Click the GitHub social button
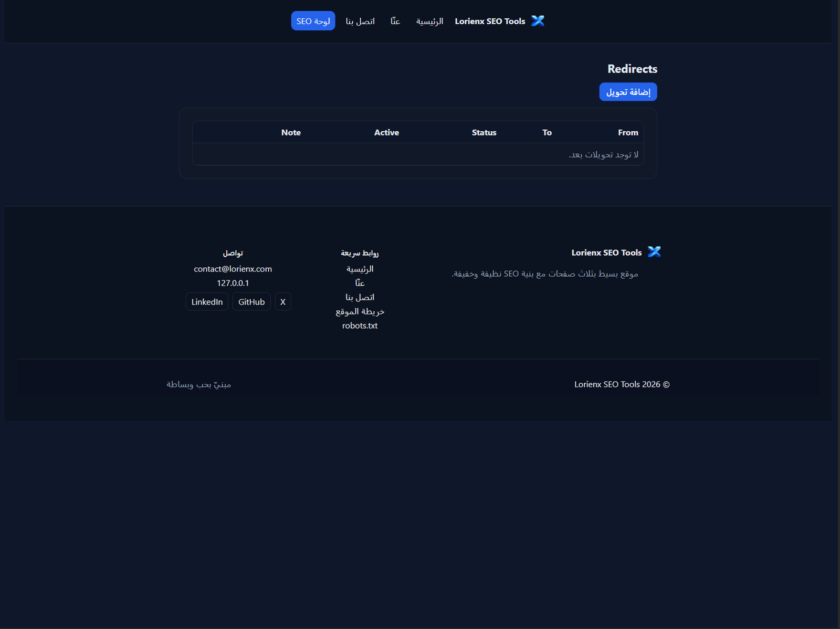This screenshot has height=629, width=840. pos(251,301)
